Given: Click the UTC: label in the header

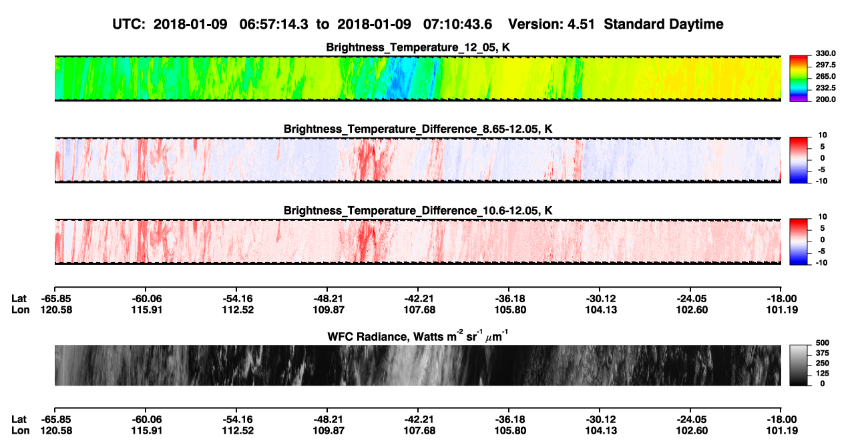Looking at the screenshot, I should click(131, 24).
